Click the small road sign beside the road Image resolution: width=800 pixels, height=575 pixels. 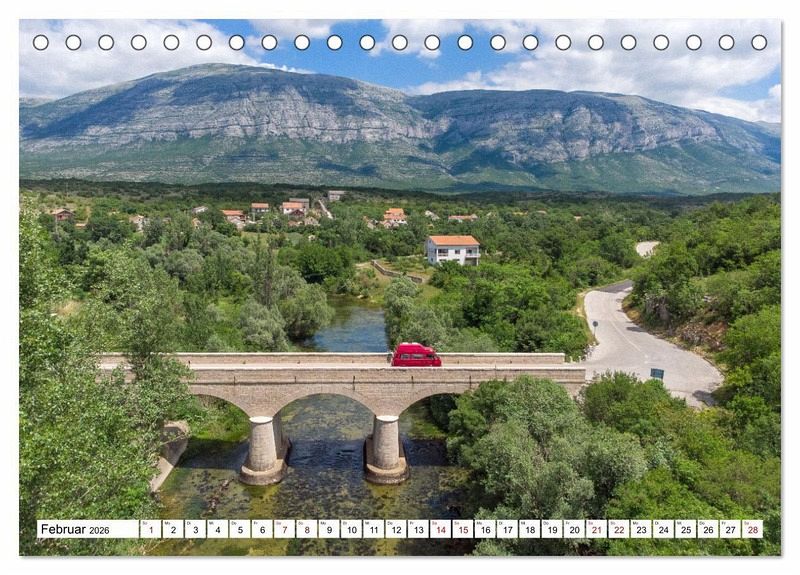click(x=657, y=374)
